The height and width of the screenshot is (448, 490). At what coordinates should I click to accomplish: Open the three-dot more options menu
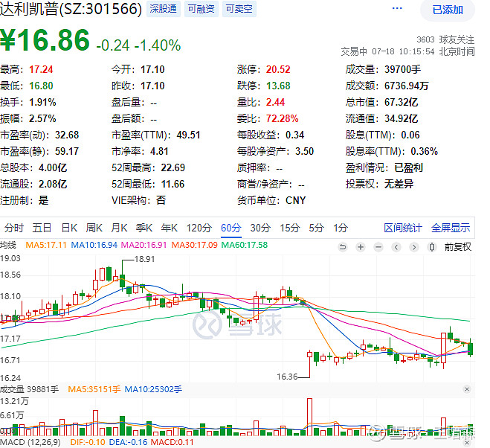[397, 8]
